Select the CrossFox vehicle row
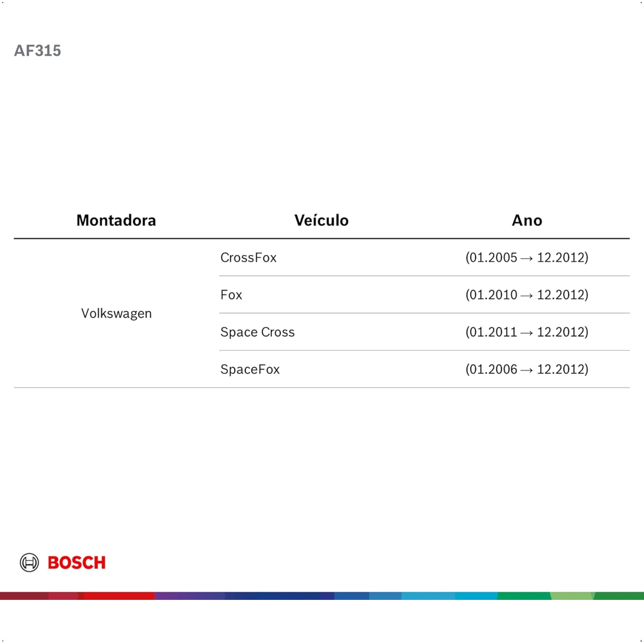Viewport: 644px width, 644px height. click(424, 257)
